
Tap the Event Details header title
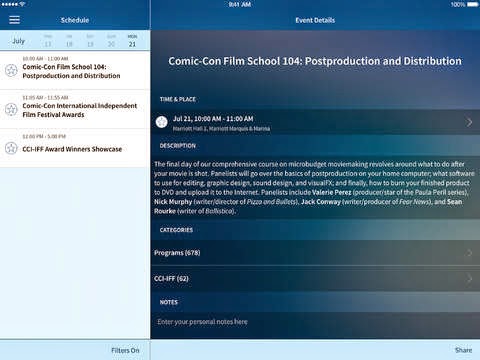tap(315, 20)
